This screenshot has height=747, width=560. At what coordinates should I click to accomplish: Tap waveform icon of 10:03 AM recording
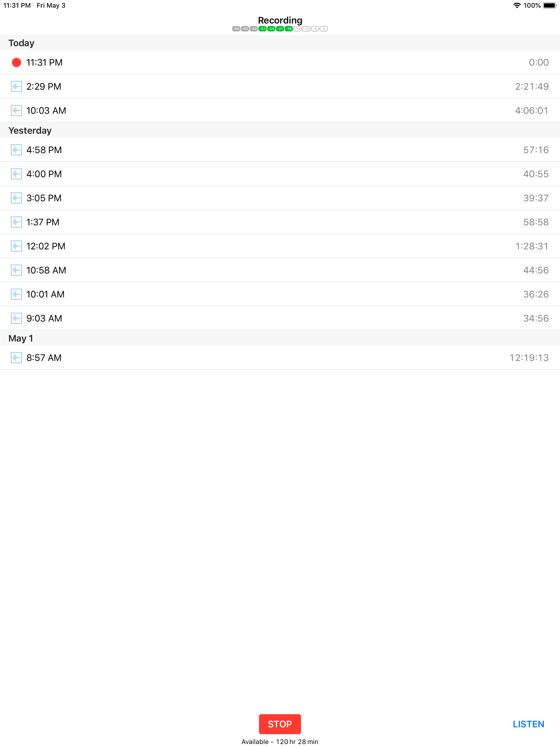click(x=16, y=110)
